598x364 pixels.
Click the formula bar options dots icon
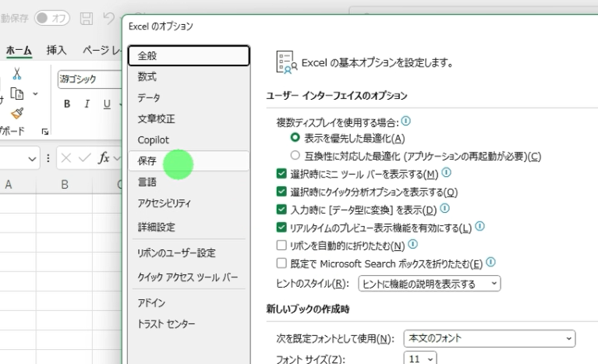pyautogui.click(x=48, y=157)
